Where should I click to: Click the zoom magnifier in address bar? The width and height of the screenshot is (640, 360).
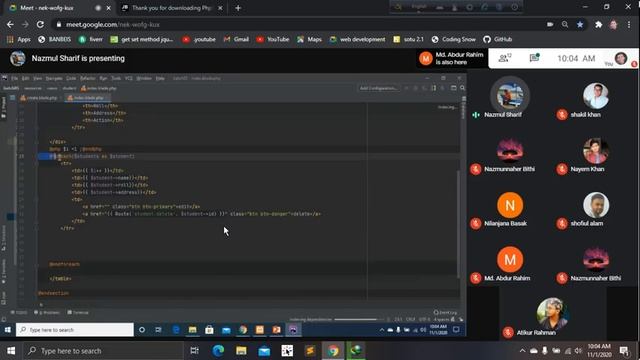tap(565, 24)
